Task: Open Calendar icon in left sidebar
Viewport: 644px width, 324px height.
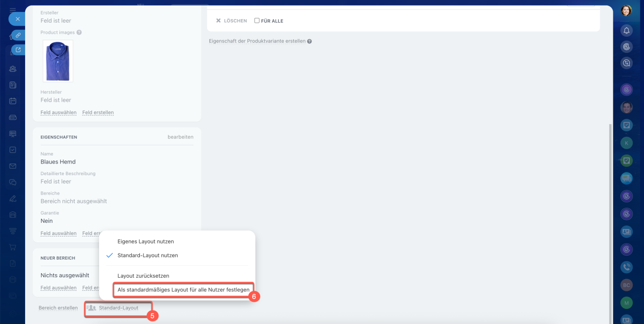Action: pos(13,101)
